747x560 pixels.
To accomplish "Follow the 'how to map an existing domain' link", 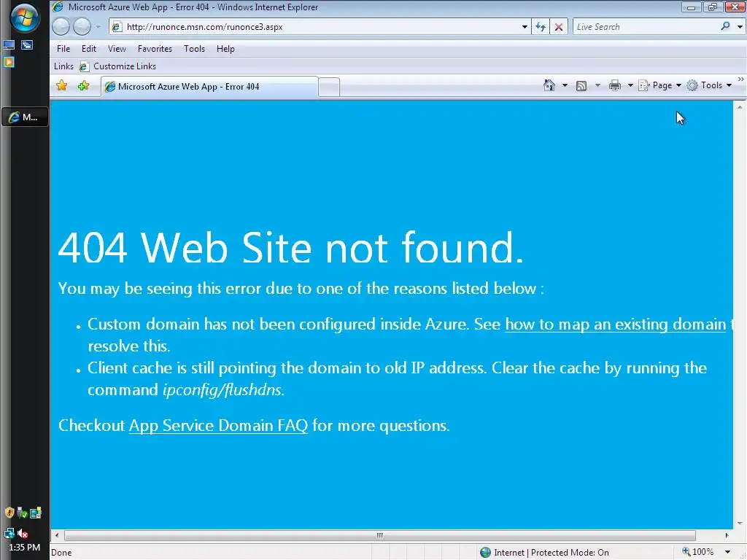I will pyautogui.click(x=615, y=324).
